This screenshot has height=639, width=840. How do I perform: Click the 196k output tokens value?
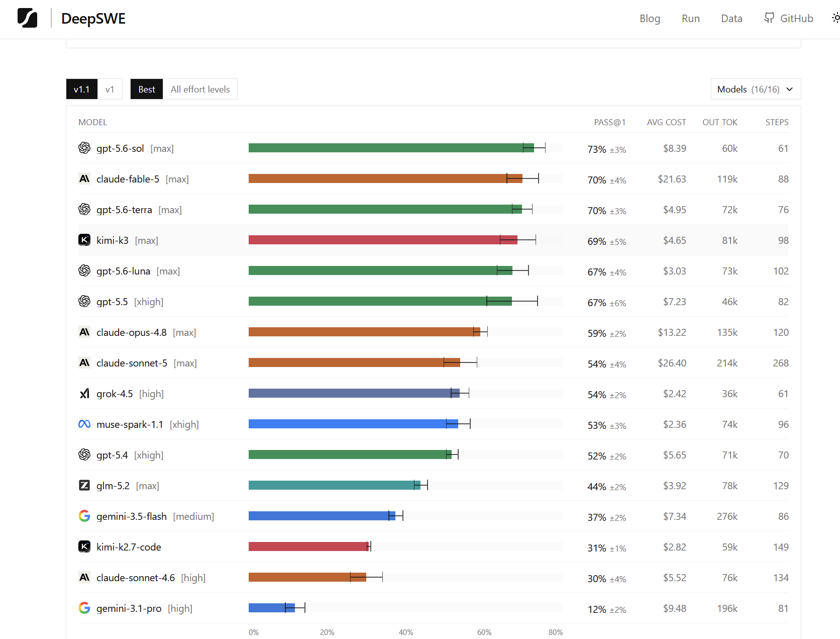[727, 608]
